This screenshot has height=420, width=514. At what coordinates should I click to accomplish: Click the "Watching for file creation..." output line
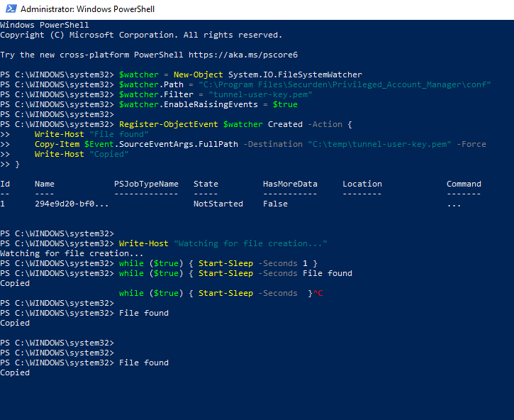click(72, 253)
